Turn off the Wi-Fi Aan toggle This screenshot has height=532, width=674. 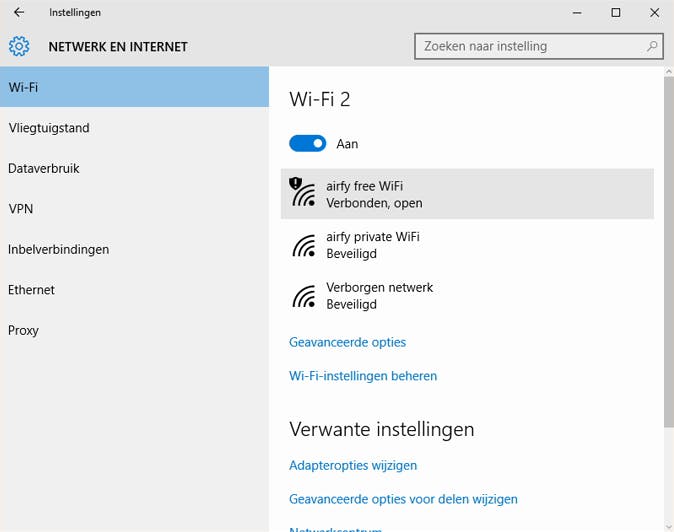308,144
